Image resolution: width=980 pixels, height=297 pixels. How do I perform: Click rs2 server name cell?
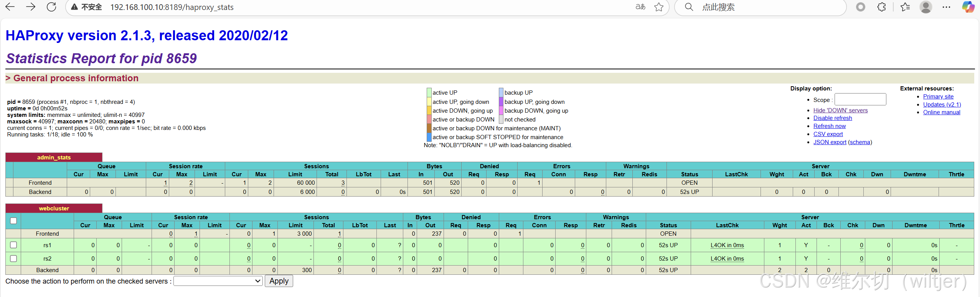(x=47, y=259)
